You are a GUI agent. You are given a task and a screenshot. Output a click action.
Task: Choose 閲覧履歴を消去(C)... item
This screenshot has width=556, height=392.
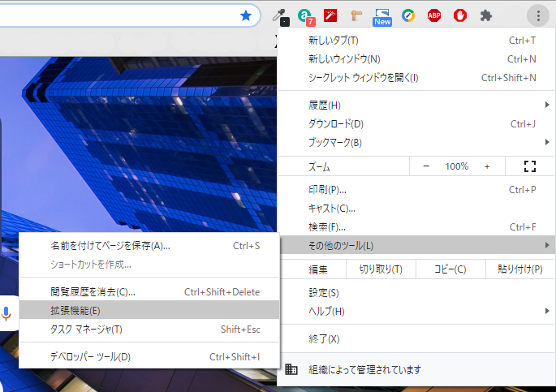tap(149, 292)
